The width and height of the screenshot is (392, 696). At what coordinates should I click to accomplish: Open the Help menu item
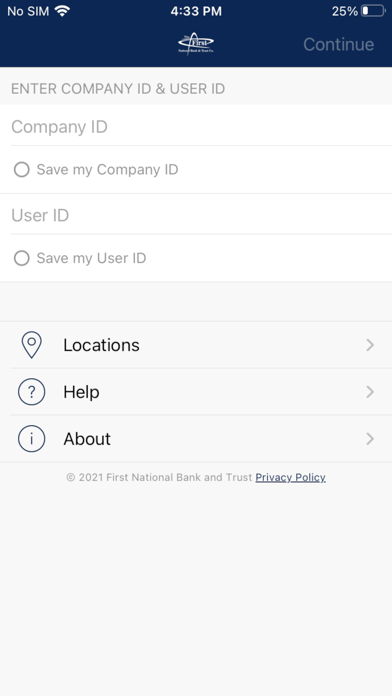[x=196, y=392]
